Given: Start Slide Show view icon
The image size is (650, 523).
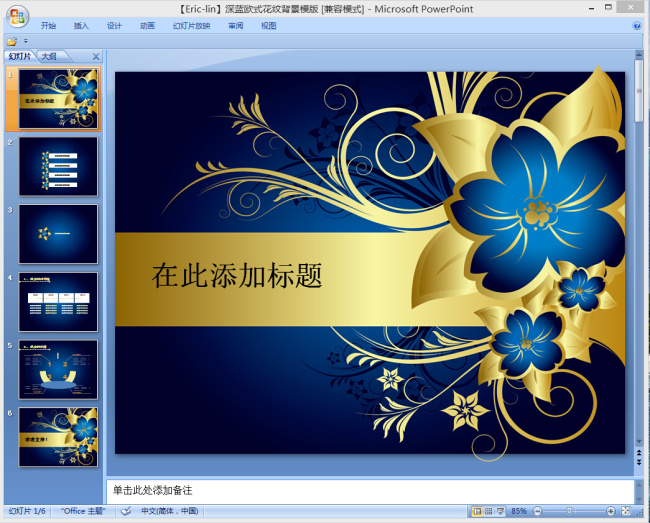Looking at the screenshot, I should [500, 511].
